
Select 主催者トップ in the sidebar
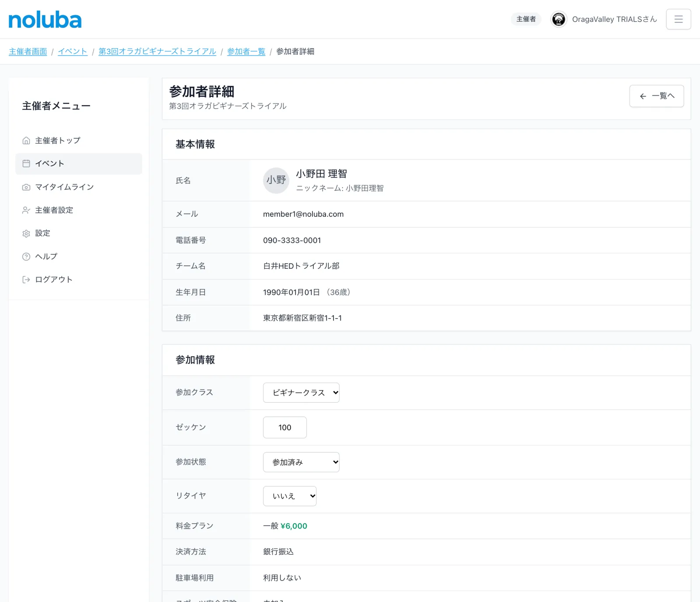pos(79,141)
